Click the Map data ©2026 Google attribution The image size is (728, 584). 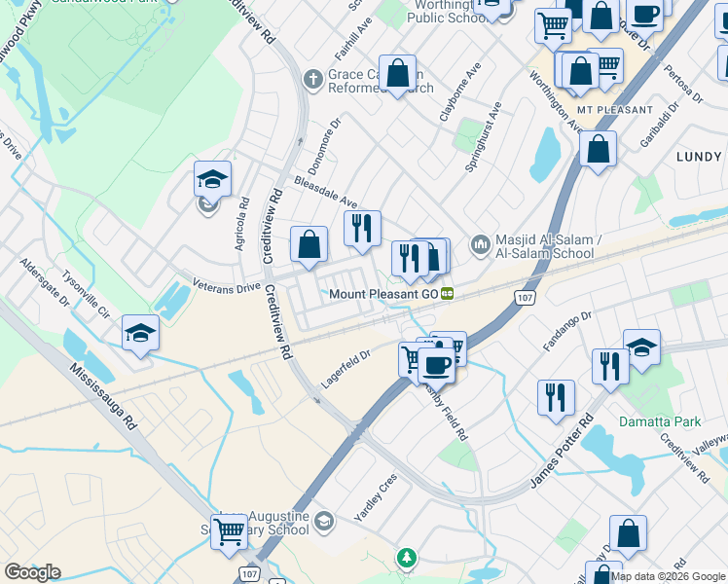[669, 577]
